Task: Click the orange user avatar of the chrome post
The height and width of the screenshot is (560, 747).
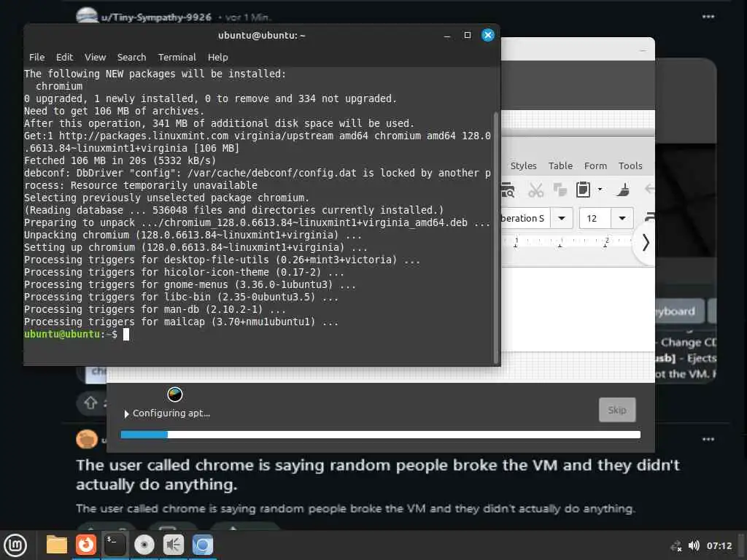Action: [x=87, y=439]
